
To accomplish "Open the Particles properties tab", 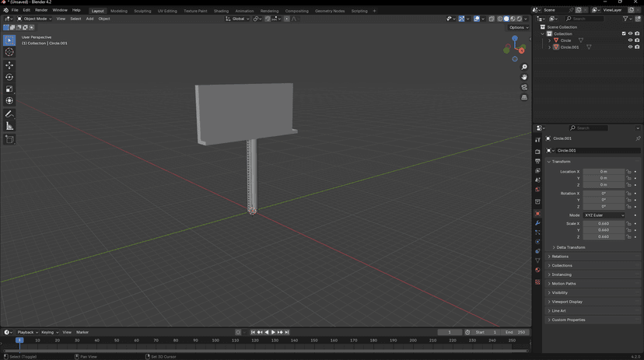I will click(x=537, y=232).
